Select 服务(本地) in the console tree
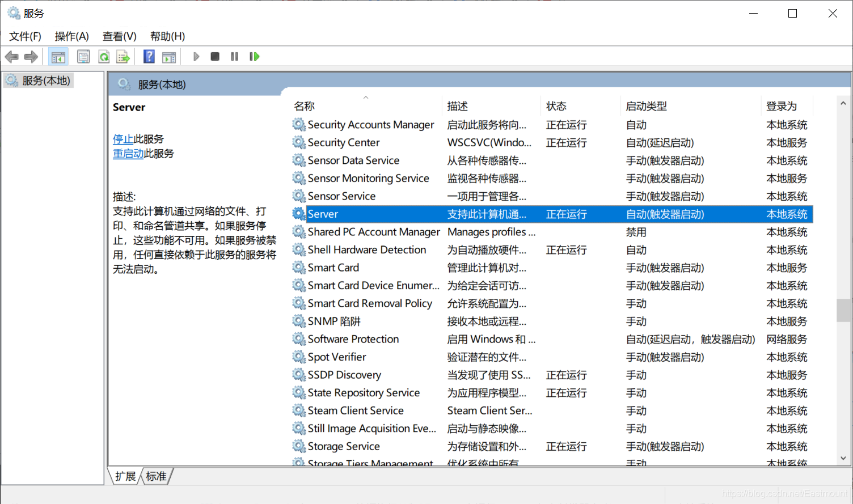The height and width of the screenshot is (504, 853). coord(39,81)
